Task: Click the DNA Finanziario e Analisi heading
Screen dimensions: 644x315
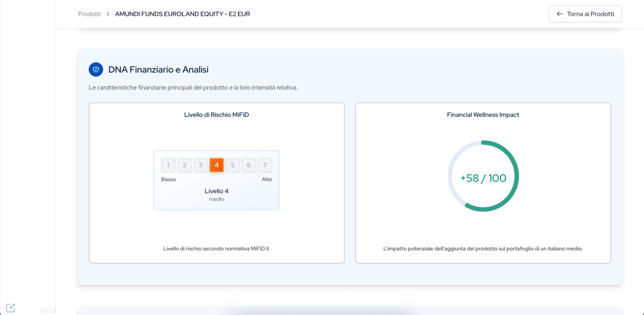Action: [x=158, y=69]
